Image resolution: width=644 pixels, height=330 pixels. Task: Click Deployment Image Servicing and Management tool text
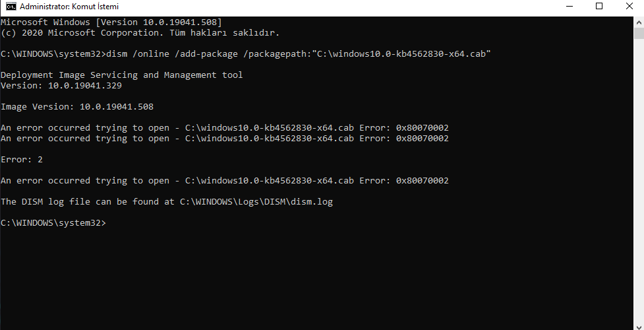[x=121, y=75]
